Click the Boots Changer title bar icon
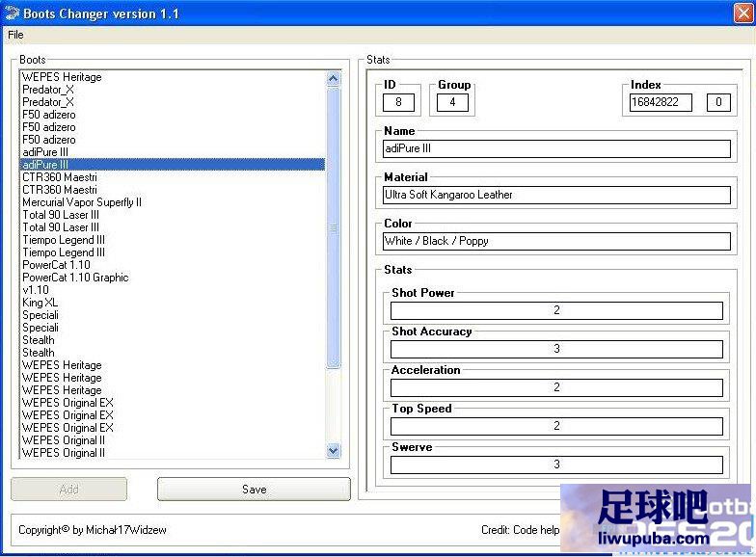756x557 pixels. 12,13
